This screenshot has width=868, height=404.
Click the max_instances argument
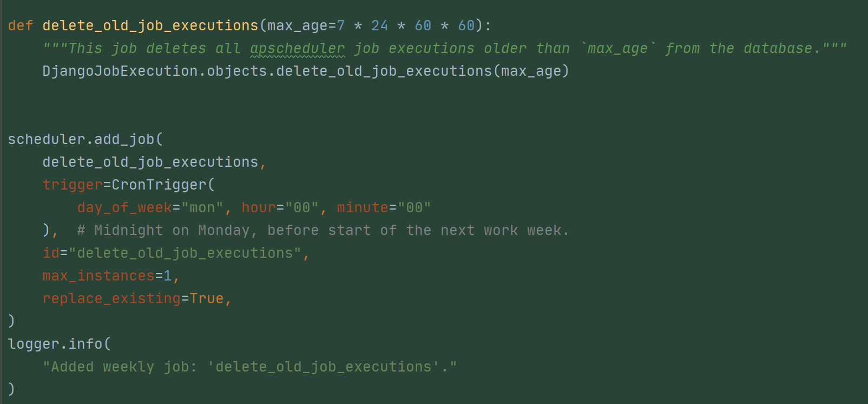[x=107, y=276]
